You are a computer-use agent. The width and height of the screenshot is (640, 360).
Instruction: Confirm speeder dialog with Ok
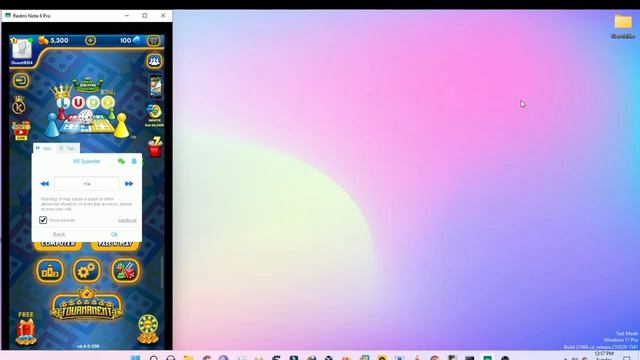point(114,234)
